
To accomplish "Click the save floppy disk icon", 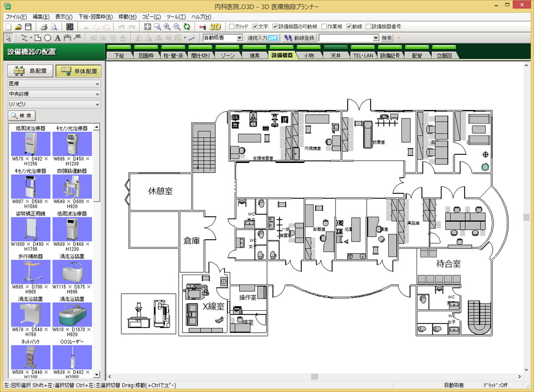I will (28, 26).
